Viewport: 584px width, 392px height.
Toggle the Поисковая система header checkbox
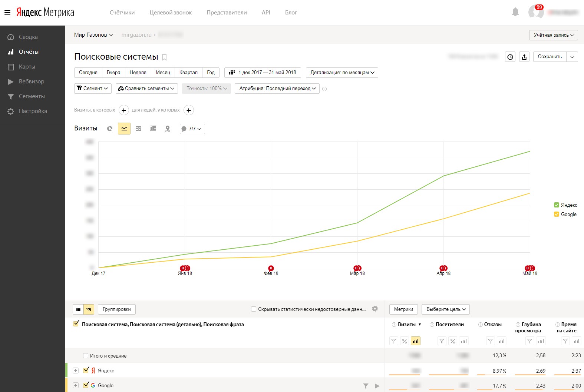pos(76,323)
